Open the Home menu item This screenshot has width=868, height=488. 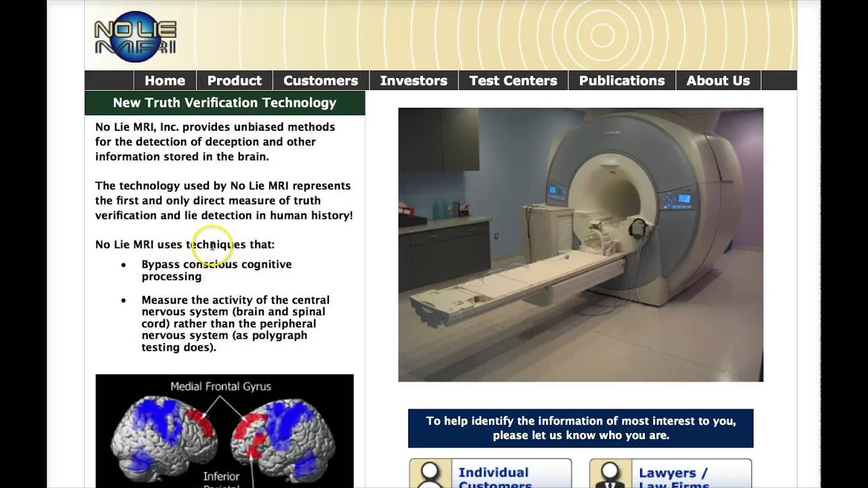point(165,81)
